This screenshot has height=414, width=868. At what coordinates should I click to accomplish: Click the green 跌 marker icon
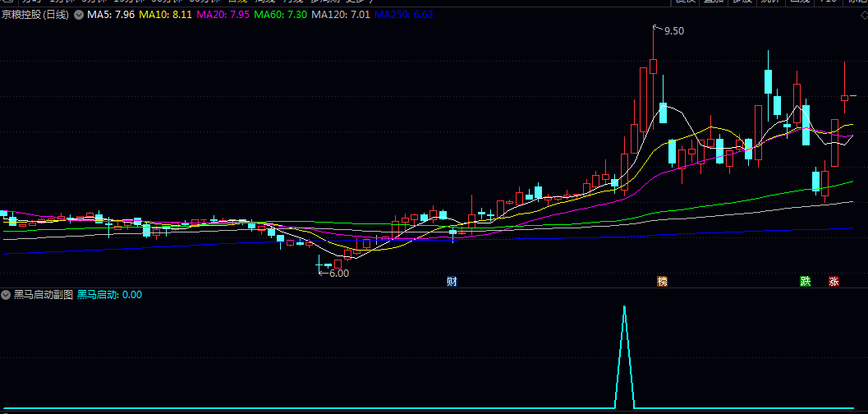tap(805, 282)
